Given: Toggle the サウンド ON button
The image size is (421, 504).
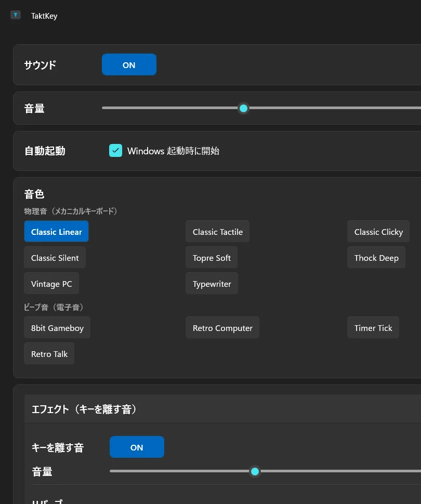Looking at the screenshot, I should [129, 64].
